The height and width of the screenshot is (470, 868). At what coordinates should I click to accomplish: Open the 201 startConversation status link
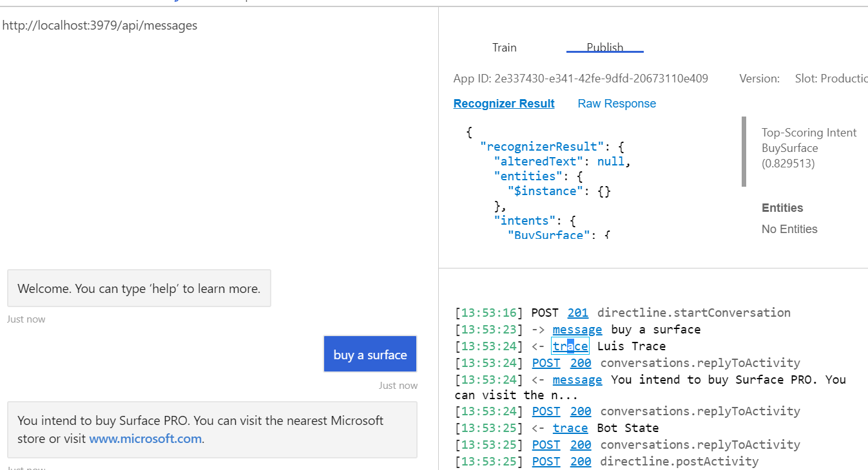pyautogui.click(x=577, y=312)
